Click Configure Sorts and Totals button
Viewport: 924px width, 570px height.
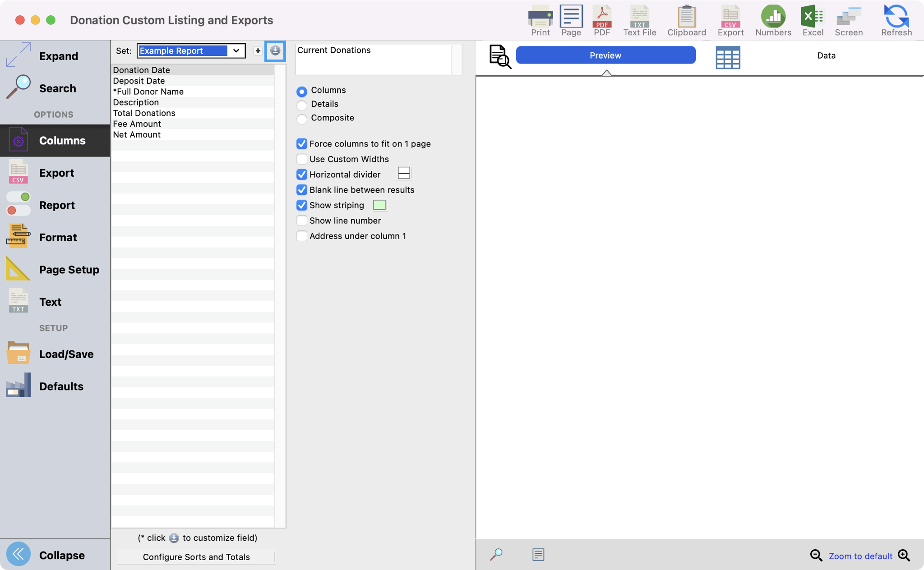point(196,557)
